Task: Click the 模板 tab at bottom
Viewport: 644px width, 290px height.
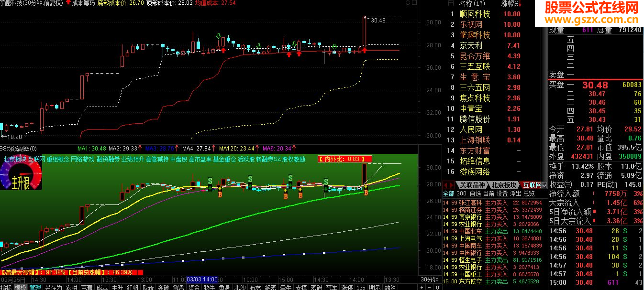Action: click(x=21, y=287)
